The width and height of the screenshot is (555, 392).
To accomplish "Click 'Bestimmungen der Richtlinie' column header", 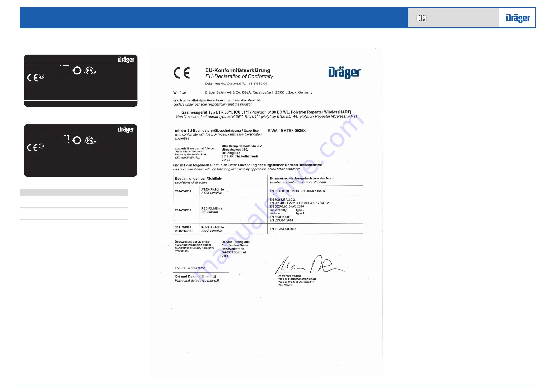I will coord(198,178).
